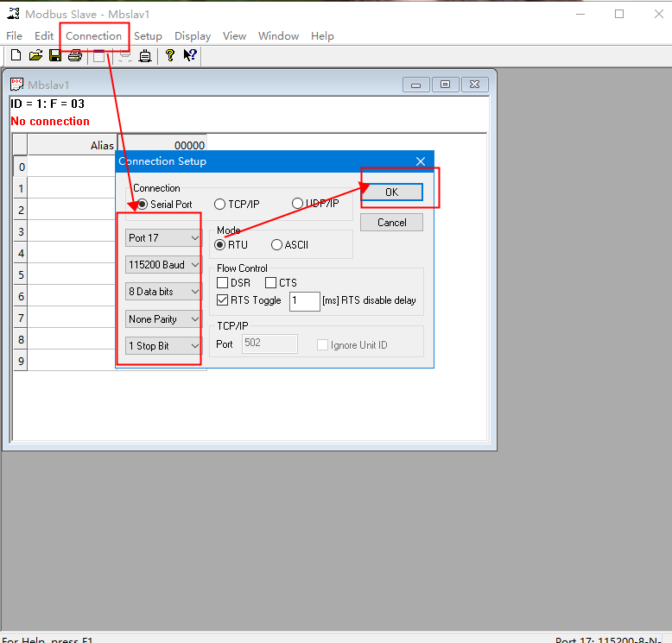672x643 pixels.
Task: Click the OK button
Action: [391, 192]
